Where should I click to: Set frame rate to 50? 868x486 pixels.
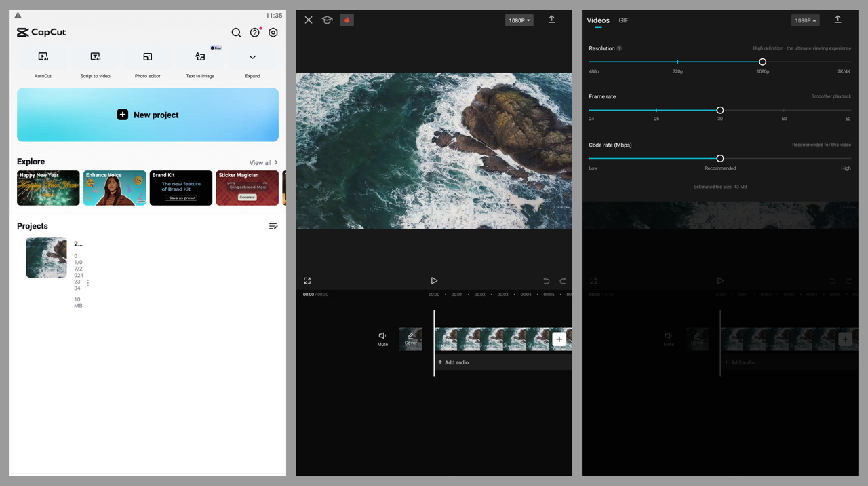tap(784, 110)
